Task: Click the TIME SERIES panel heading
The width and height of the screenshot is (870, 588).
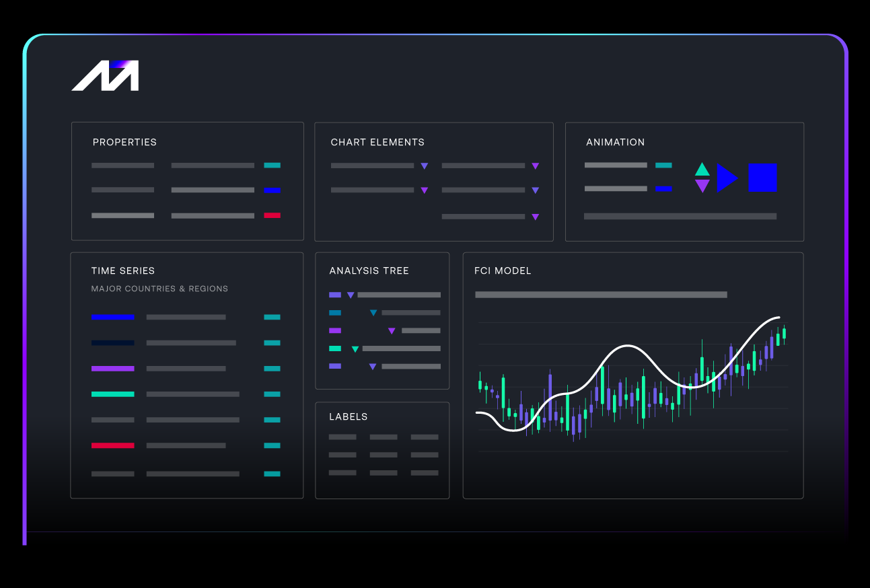Action: pyautogui.click(x=123, y=270)
